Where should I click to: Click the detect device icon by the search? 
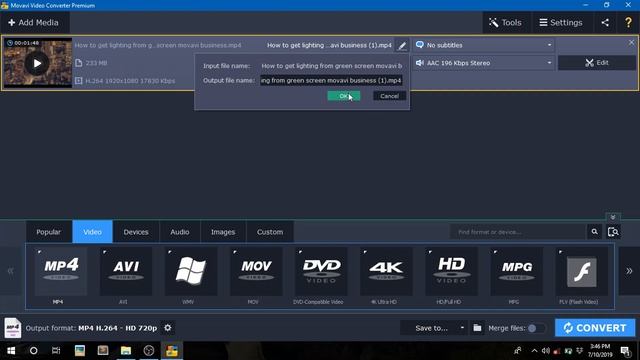(x=613, y=232)
